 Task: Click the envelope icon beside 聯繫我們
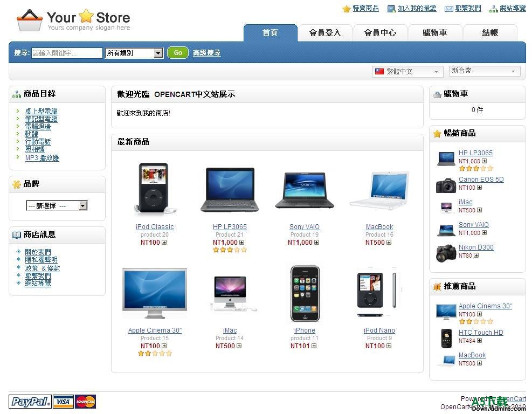449,9
